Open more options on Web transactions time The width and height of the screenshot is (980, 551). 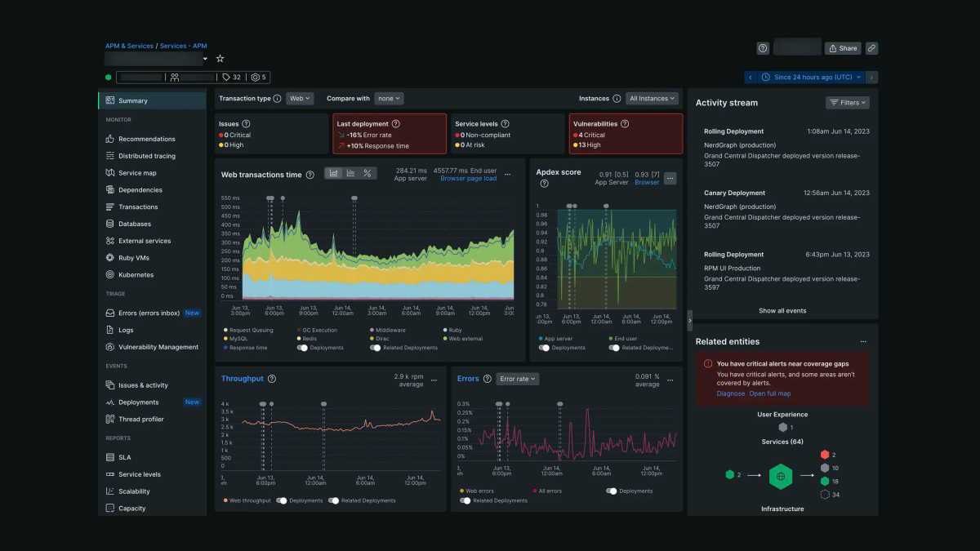pyautogui.click(x=507, y=175)
